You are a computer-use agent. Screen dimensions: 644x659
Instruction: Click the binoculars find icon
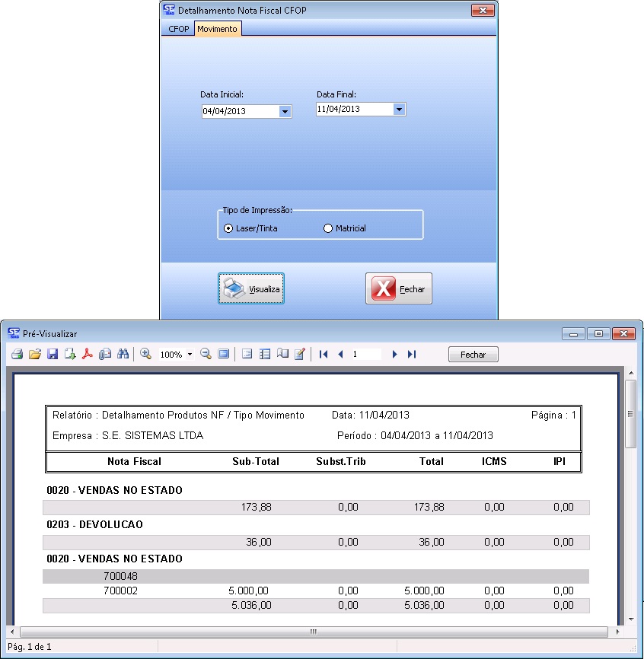point(122,355)
